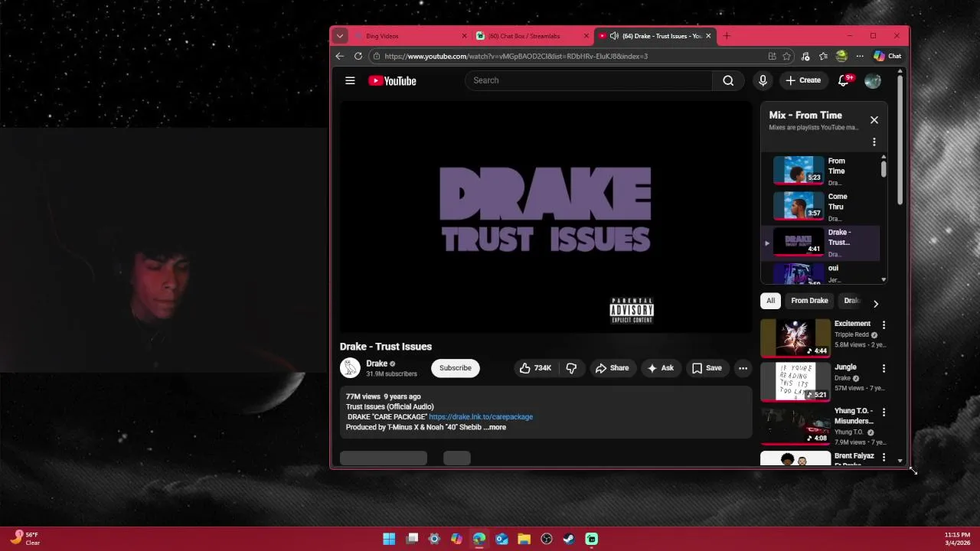The height and width of the screenshot is (551, 980).
Task: Open the Excitement video thumbnail
Action: click(795, 337)
